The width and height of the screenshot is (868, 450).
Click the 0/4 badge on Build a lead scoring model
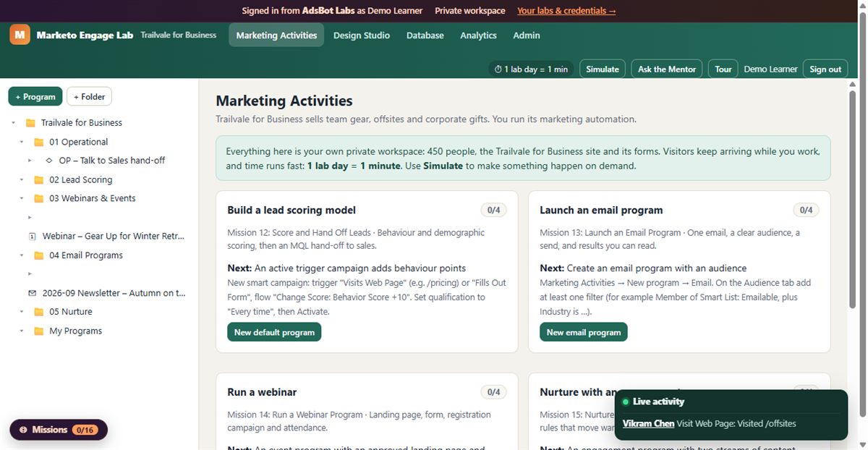click(x=493, y=211)
